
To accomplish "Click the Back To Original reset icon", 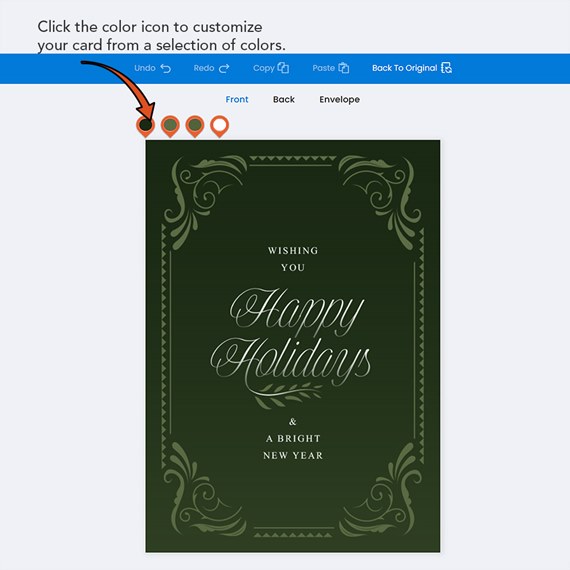I will pos(446,68).
